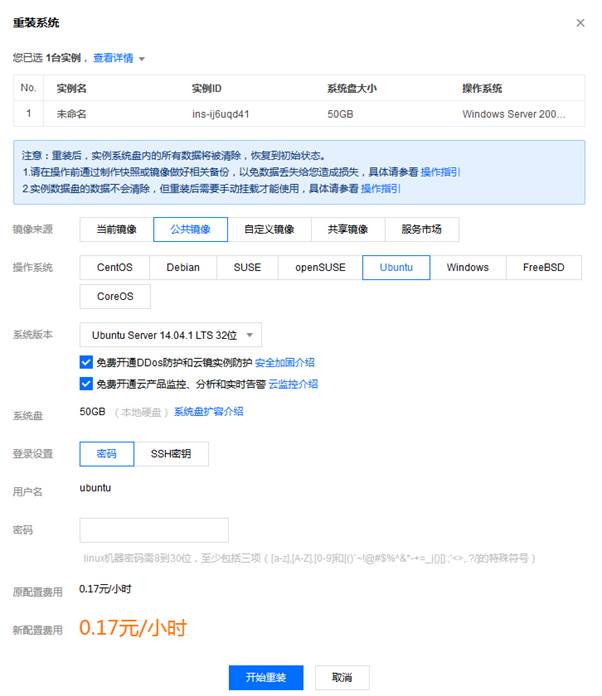Click 取消 to cancel reinstall
602x696 pixels.
coord(342,677)
